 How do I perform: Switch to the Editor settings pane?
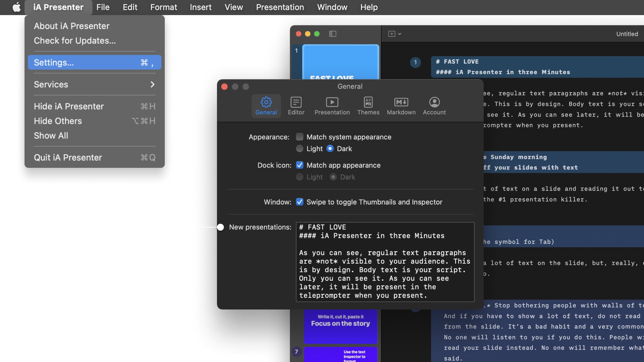coord(296,106)
